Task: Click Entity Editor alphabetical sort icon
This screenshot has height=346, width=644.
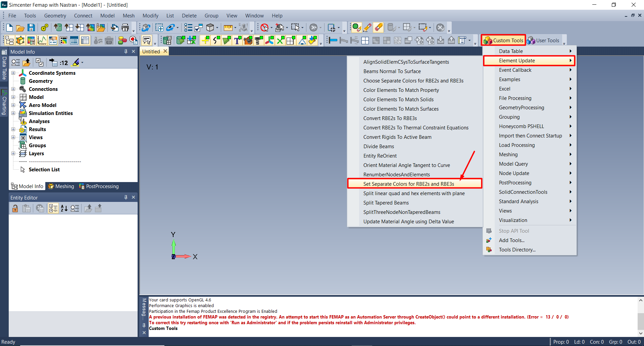Action: coord(64,209)
